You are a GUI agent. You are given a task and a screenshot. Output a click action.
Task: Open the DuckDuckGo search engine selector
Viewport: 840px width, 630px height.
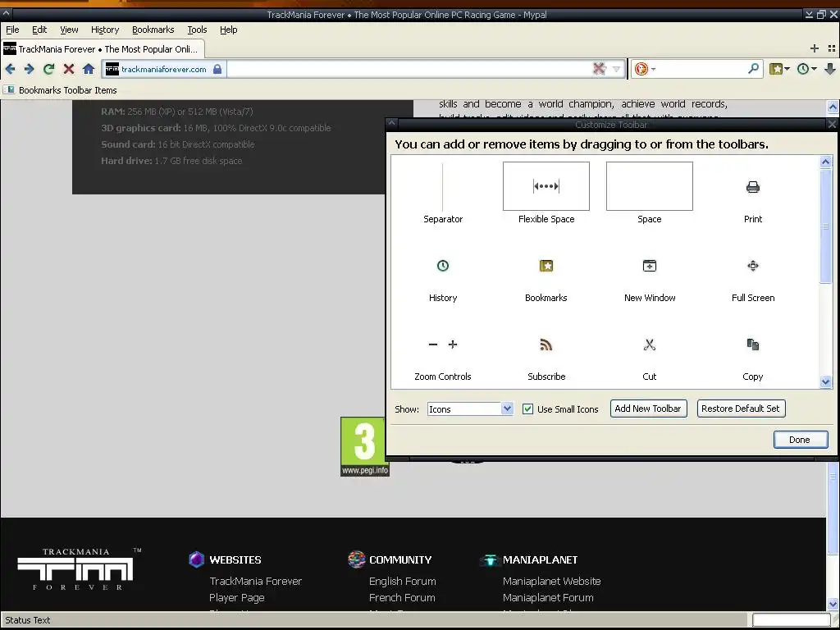pos(645,69)
